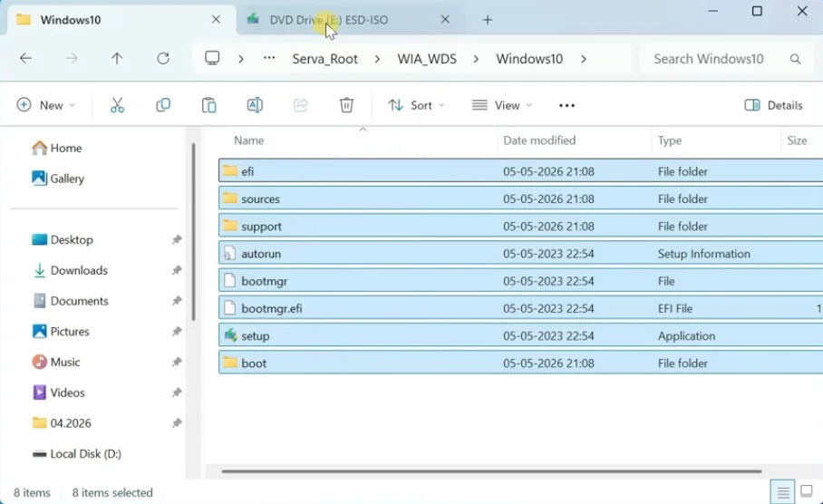Expand chevron after Serva_Root breadcrumb

[377, 59]
